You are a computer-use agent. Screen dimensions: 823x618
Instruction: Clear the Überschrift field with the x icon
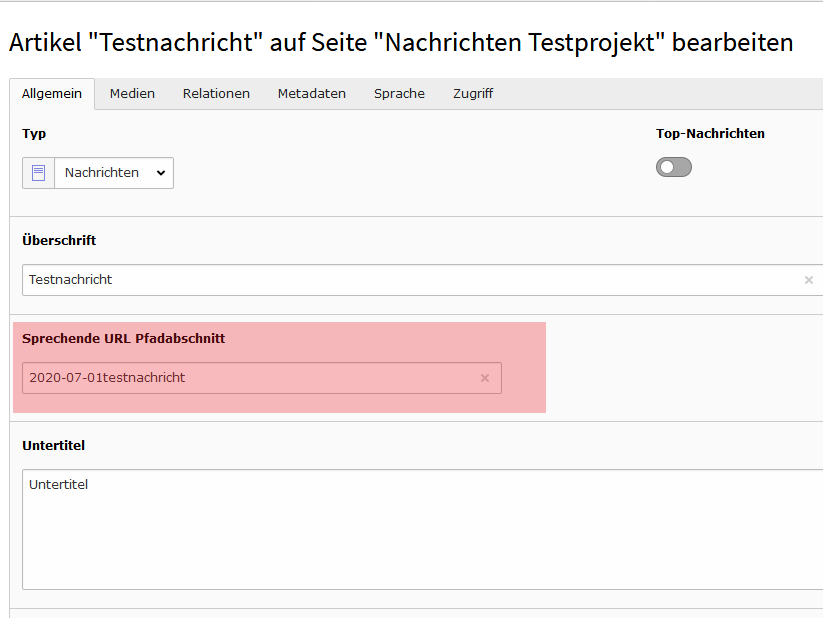808,280
